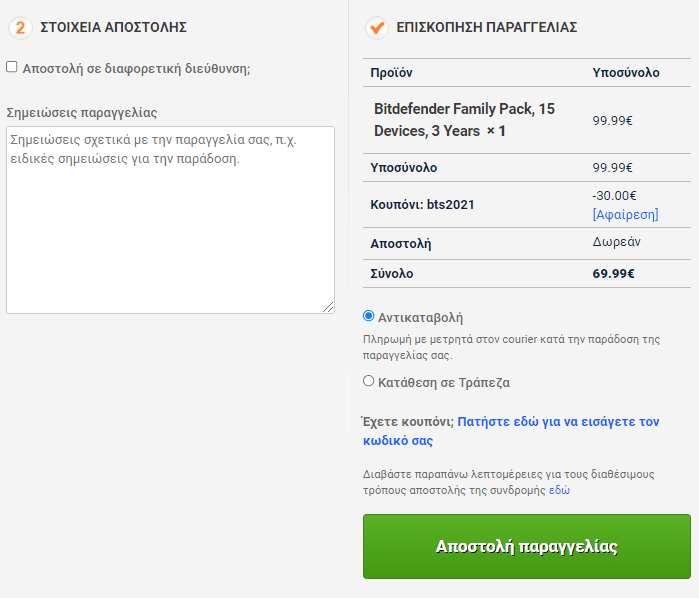Select Κατάθεση σε Τράπεζα payment option
This screenshot has height=598, width=699.
pos(368,381)
